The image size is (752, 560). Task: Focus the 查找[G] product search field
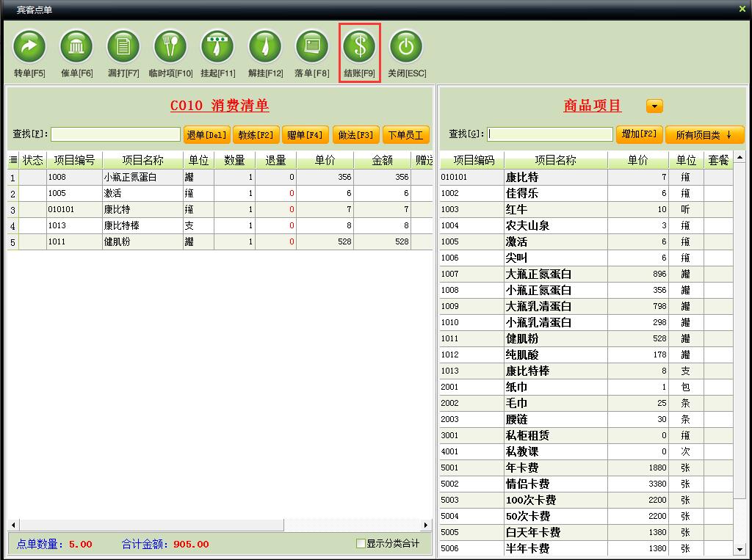coord(550,134)
